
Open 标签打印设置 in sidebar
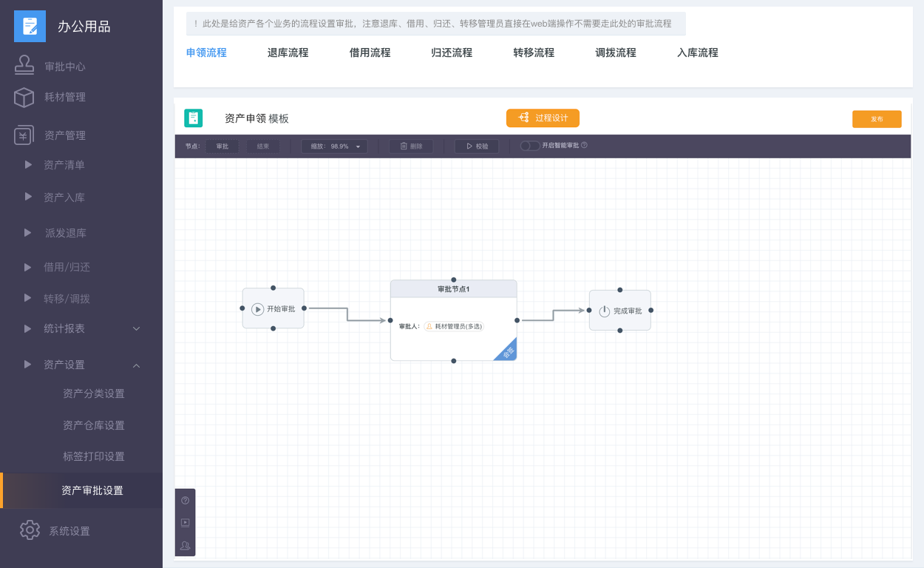(x=94, y=456)
